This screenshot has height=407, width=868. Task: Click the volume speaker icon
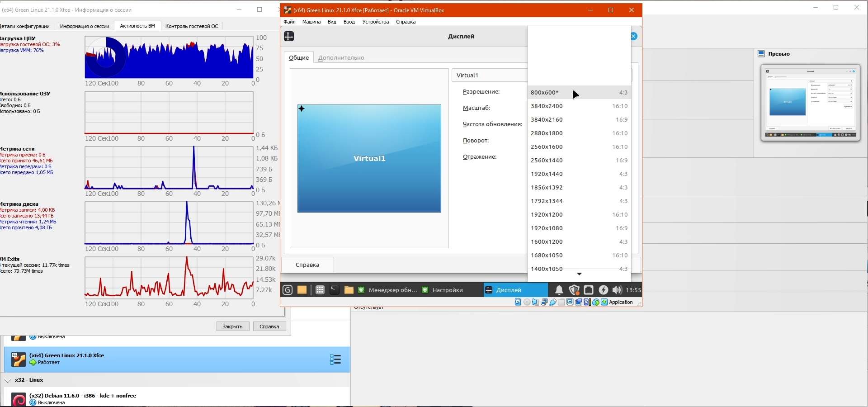(617, 290)
